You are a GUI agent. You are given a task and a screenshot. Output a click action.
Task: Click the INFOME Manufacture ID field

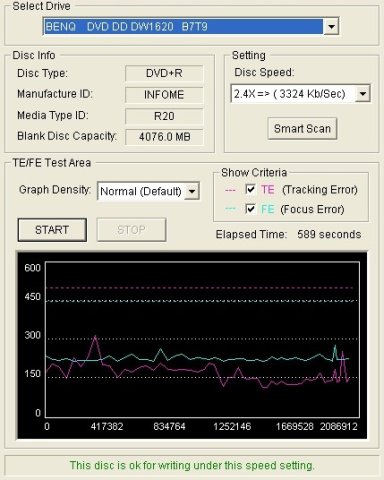(164, 95)
